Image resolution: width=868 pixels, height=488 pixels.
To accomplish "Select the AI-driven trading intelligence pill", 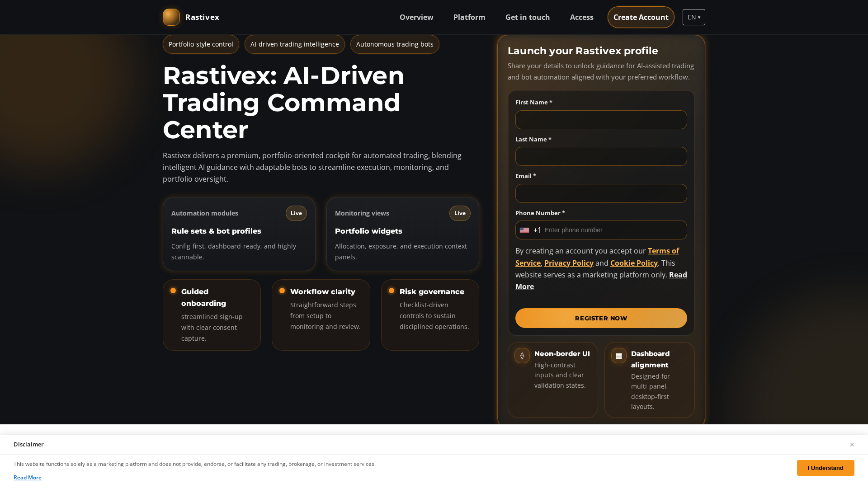I will click(294, 44).
